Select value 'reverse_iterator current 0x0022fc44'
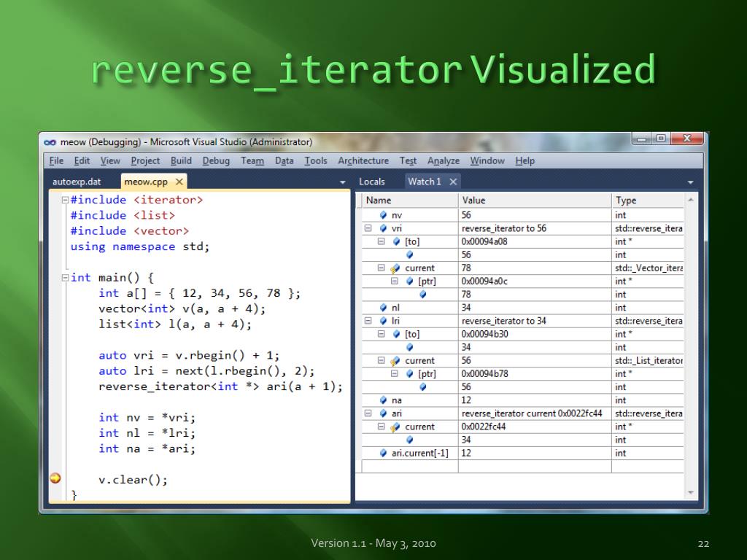The width and height of the screenshot is (747, 560). tap(532, 413)
